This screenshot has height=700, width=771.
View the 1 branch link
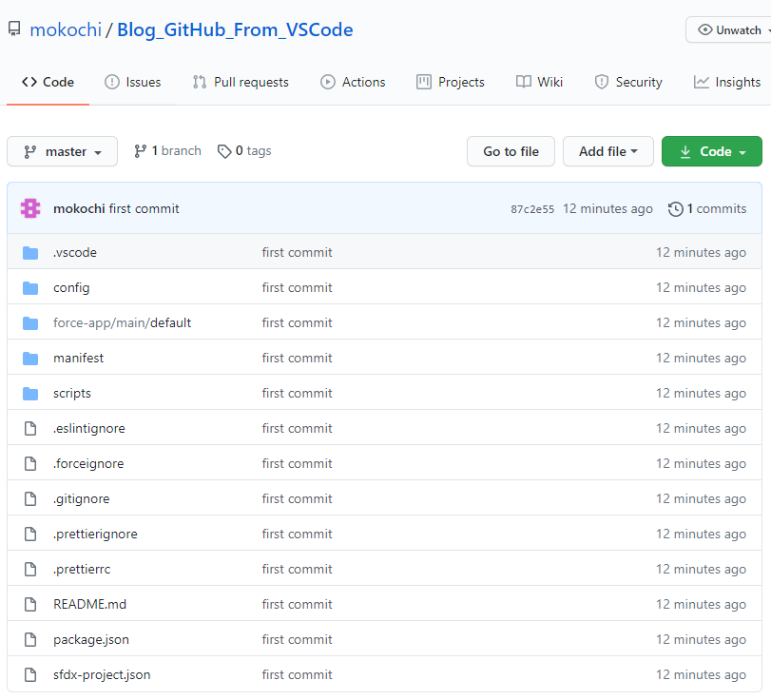(167, 151)
